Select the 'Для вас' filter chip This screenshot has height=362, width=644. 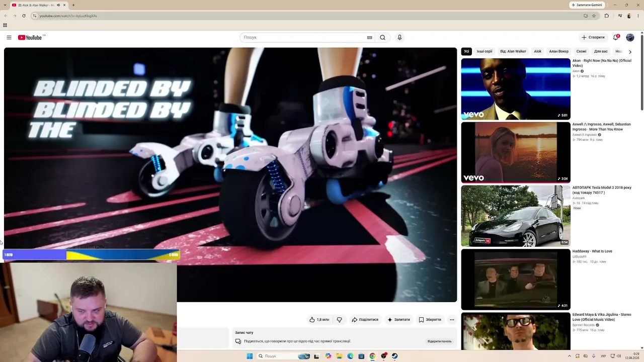(601, 51)
